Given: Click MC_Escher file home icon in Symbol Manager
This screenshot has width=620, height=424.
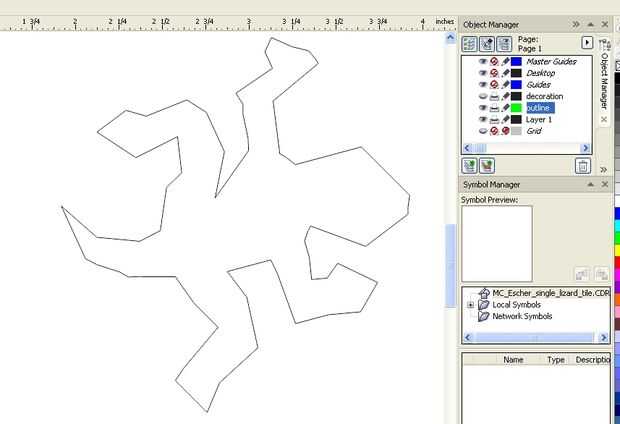Looking at the screenshot, I should [x=484, y=293].
